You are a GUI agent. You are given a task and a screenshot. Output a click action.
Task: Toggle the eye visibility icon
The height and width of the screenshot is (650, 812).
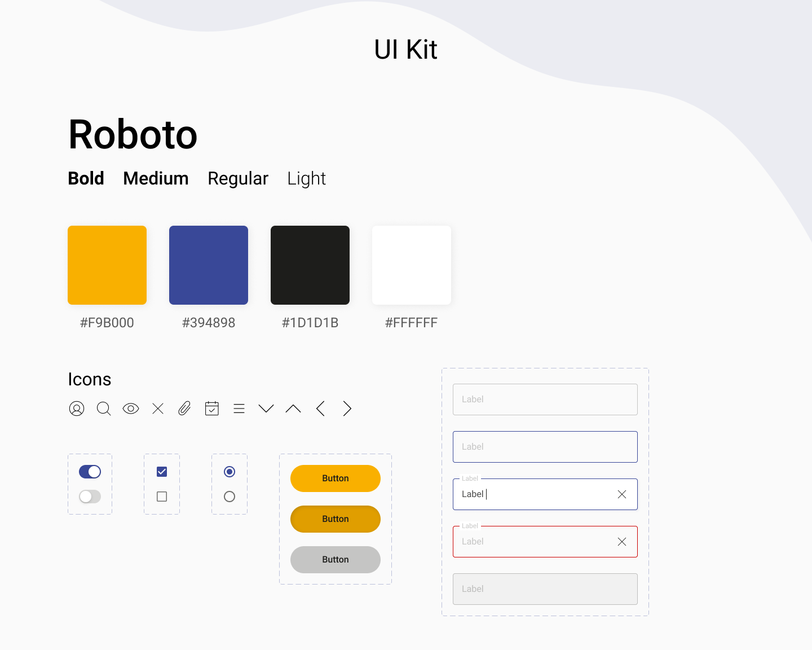click(131, 409)
